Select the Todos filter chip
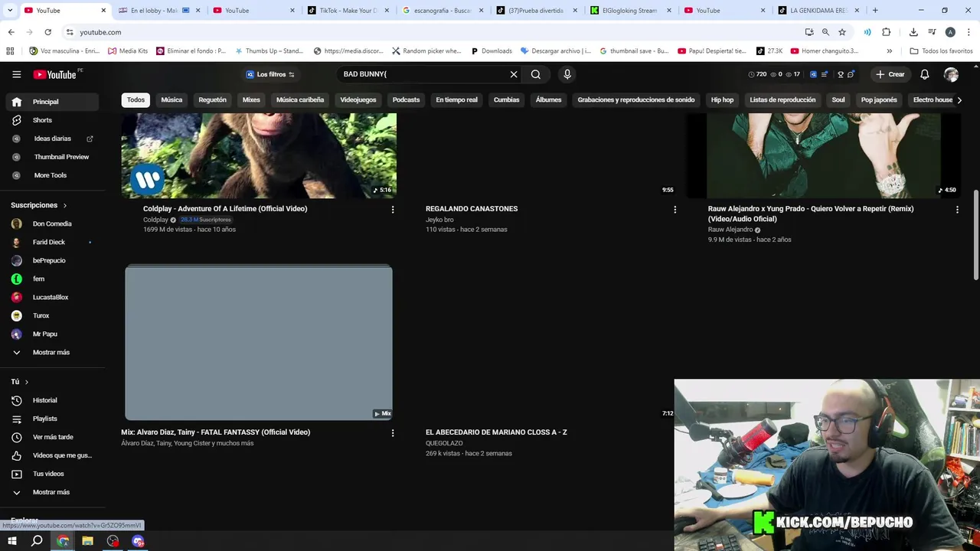This screenshot has height=551, width=980. click(x=136, y=99)
